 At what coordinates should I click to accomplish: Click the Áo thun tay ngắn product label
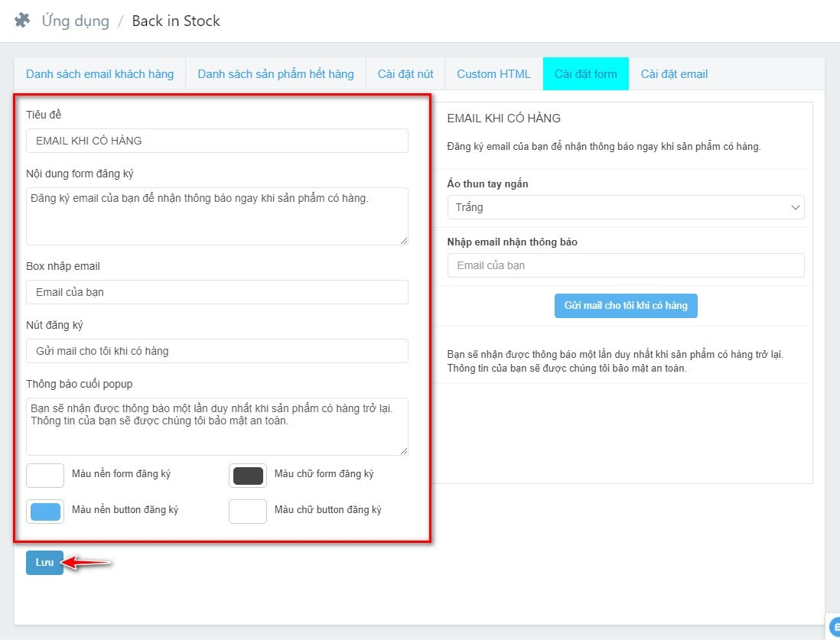pyautogui.click(x=487, y=184)
